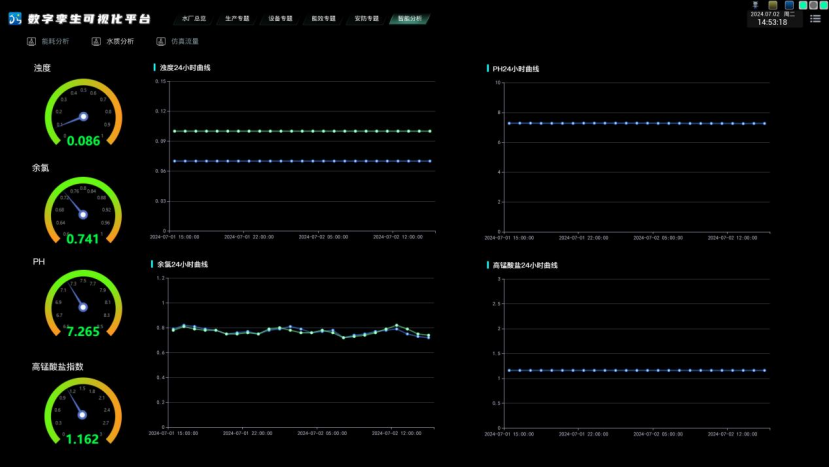Image resolution: width=830 pixels, height=467 pixels.
Task: Open the list menu icon beside the clock
Action: (815, 19)
